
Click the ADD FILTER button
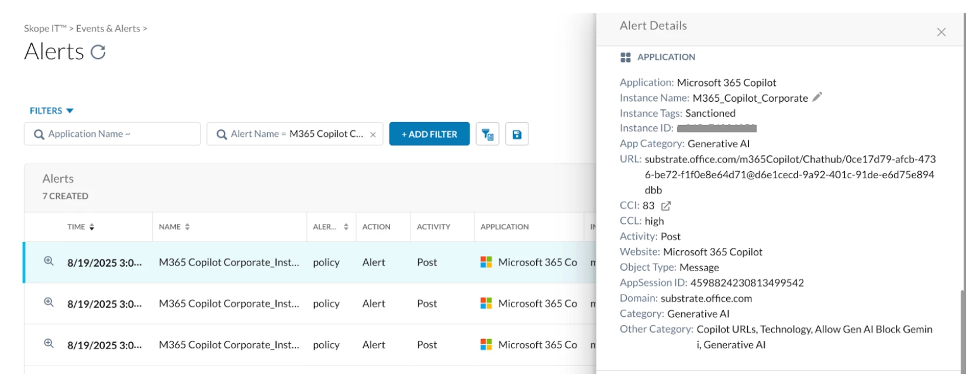pyautogui.click(x=429, y=134)
